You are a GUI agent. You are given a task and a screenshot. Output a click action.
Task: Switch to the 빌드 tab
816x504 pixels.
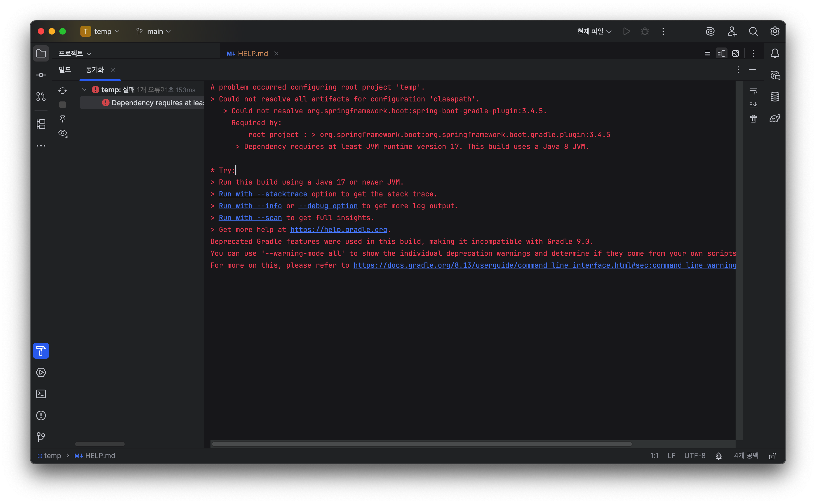coord(65,70)
